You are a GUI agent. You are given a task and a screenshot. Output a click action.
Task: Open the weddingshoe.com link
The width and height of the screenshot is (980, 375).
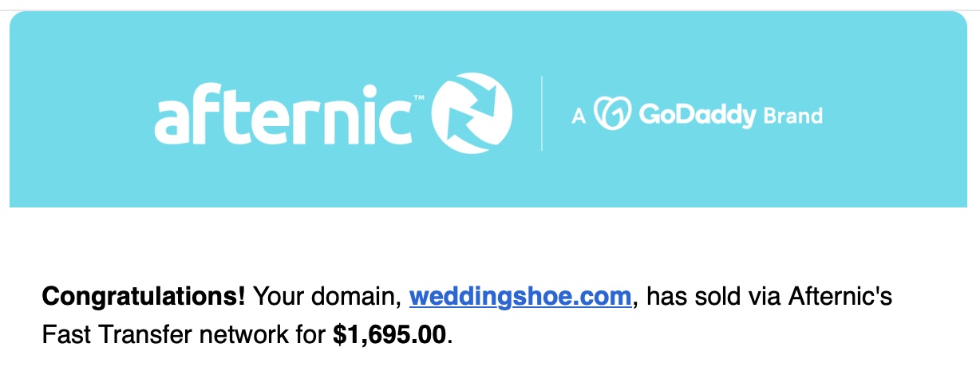point(520,298)
